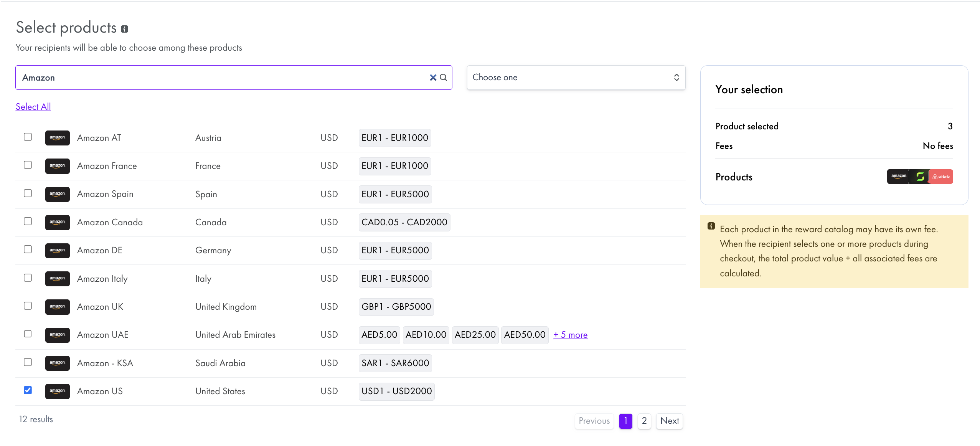Click the info icon beside Select products
This screenshot has height=446, width=980.
click(124, 29)
